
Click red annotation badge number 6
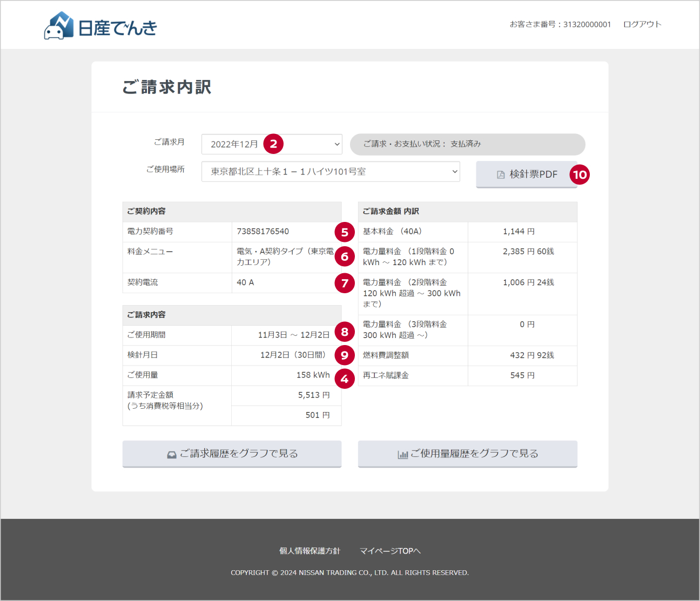(345, 256)
